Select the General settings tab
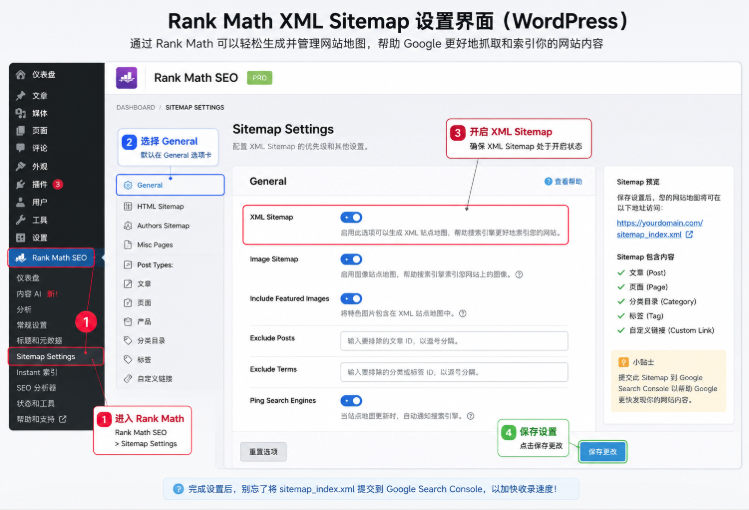This screenshot has width=749, height=510. [170, 185]
